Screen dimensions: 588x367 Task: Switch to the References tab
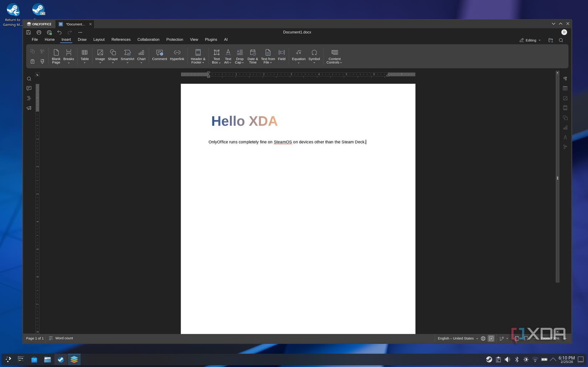121,40
